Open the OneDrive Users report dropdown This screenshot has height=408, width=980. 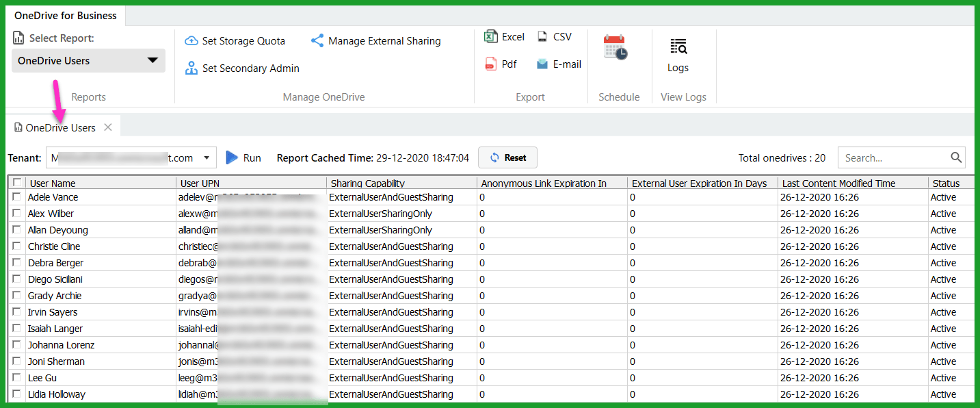[89, 60]
